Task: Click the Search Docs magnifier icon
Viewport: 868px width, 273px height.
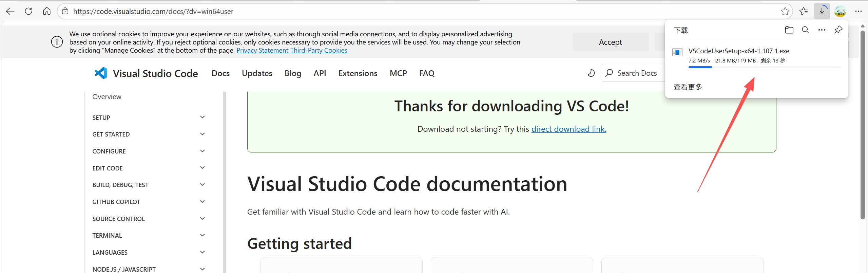Action: tap(609, 73)
